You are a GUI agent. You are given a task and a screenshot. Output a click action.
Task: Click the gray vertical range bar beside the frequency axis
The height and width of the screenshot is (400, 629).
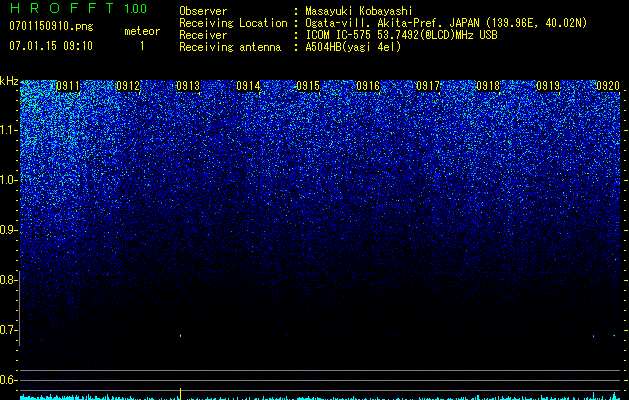point(20,308)
